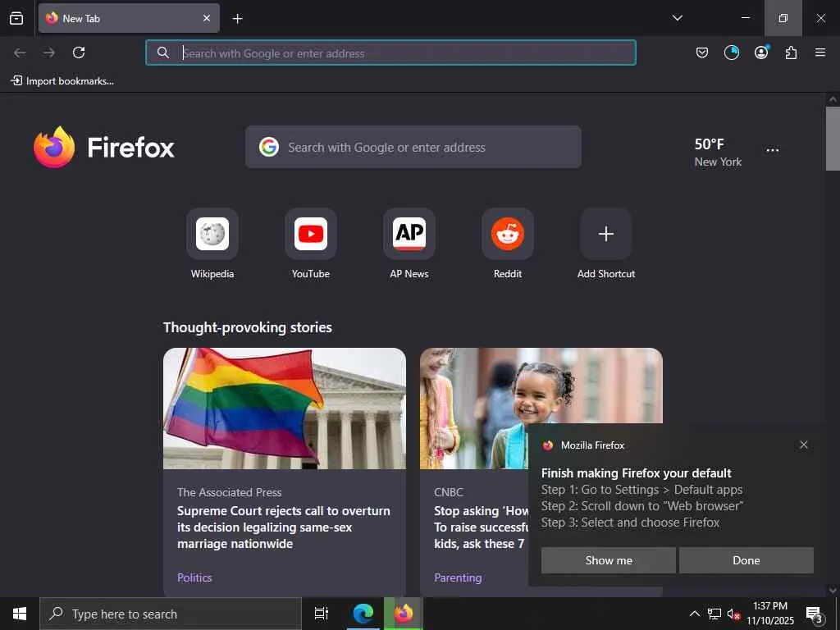
Task: Click the scrollbar down arrow
Action: [x=833, y=591]
